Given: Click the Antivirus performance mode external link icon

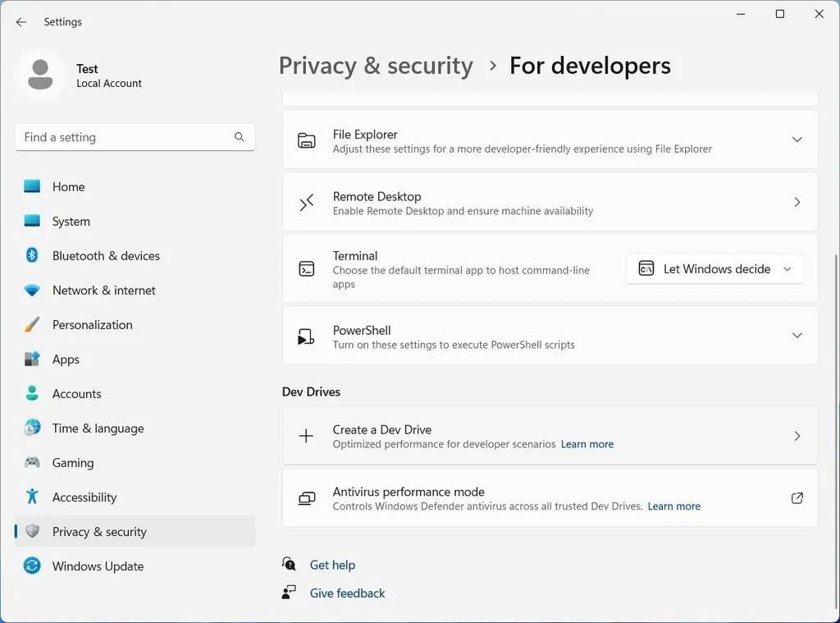Looking at the screenshot, I should (797, 497).
